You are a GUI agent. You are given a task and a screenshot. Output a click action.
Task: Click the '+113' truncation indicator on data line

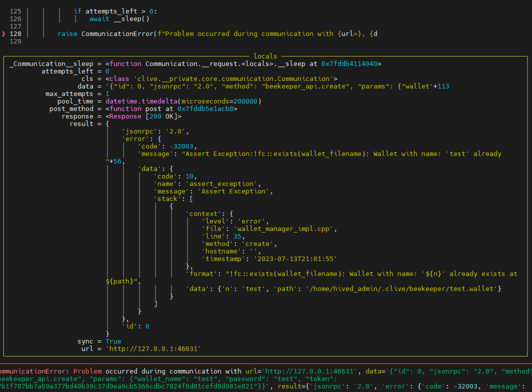click(x=442, y=86)
